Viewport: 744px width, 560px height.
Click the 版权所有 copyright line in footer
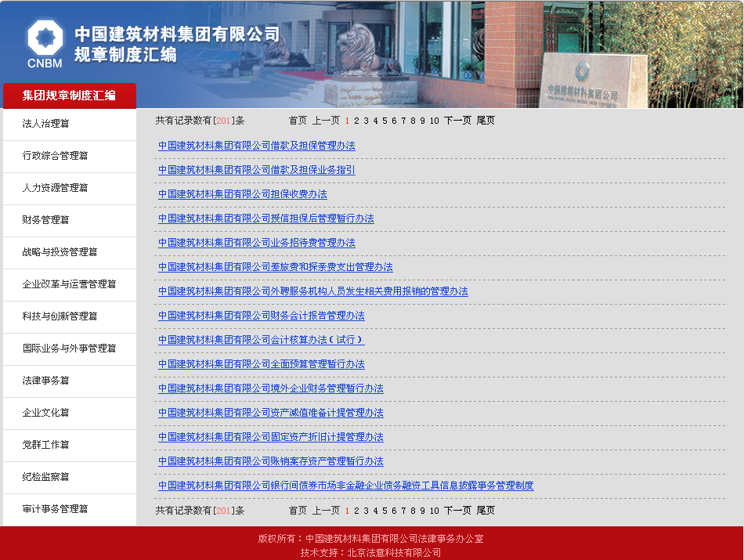pyautogui.click(x=371, y=539)
